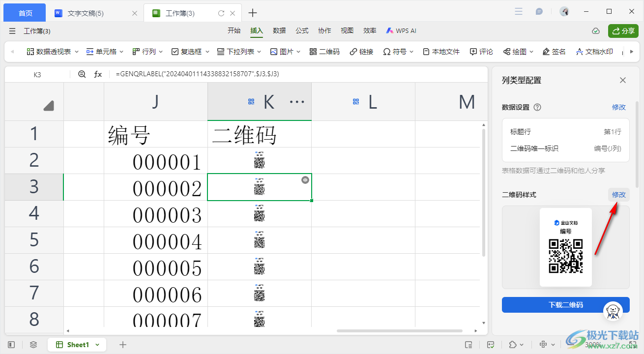Open the assistant robot floating icon
Screen dimensions: 644x354
(613, 310)
